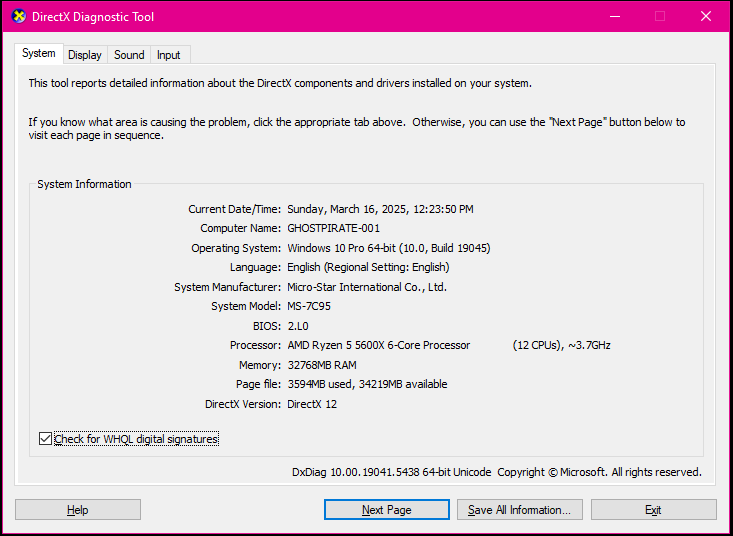This screenshot has height=536, width=733.
Task: Click the DirectX Diagnostic Tool title text
Action: [93, 17]
